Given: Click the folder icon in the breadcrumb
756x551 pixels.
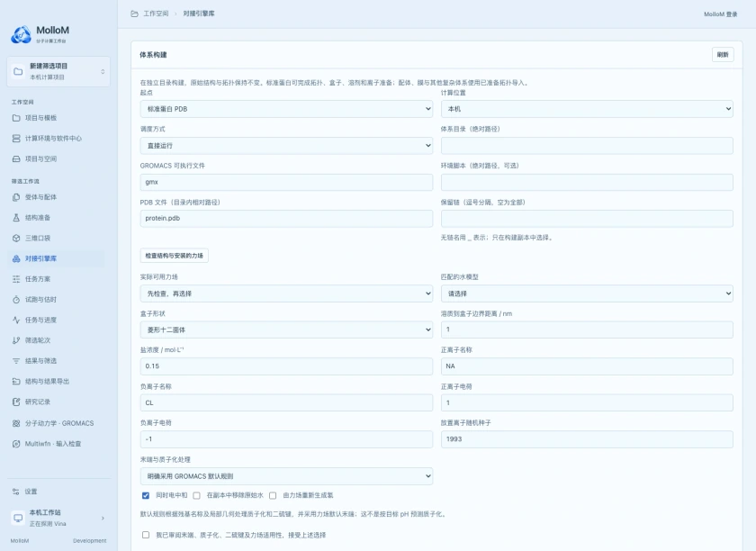Looking at the screenshot, I should pyautogui.click(x=134, y=14).
